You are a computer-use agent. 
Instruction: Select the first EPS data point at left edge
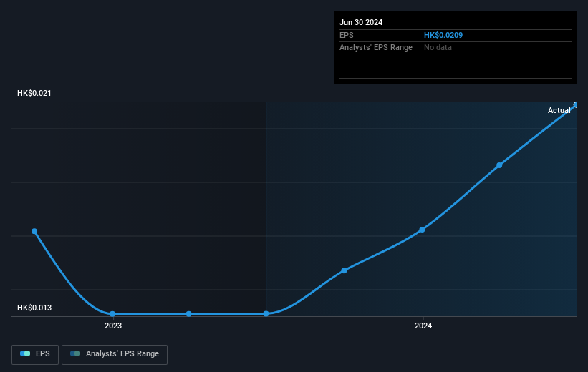click(x=34, y=231)
